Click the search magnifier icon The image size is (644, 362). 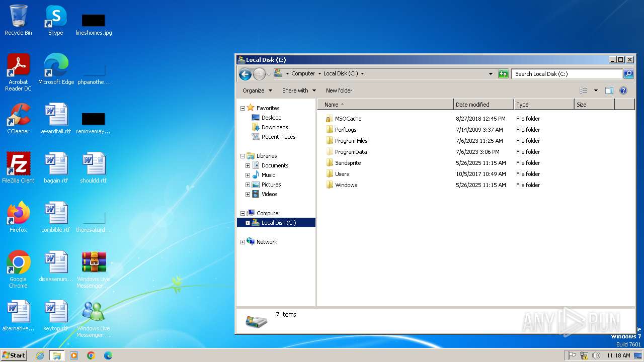[x=628, y=74]
